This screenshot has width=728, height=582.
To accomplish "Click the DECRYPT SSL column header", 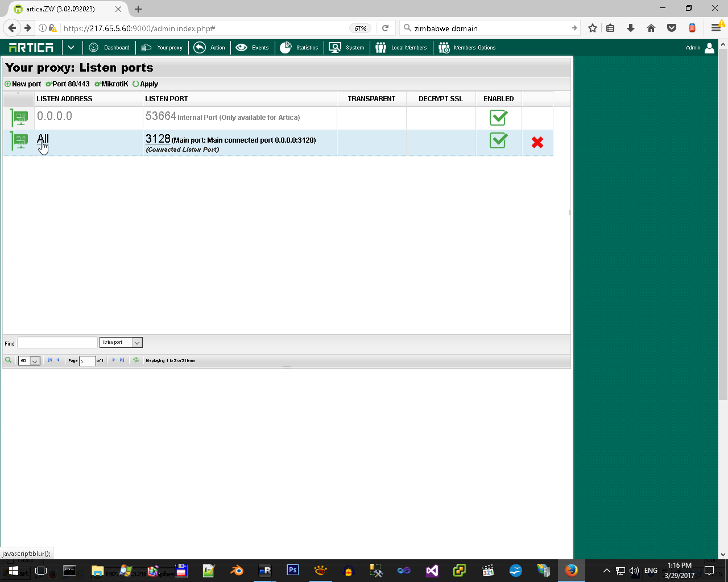I will [441, 99].
